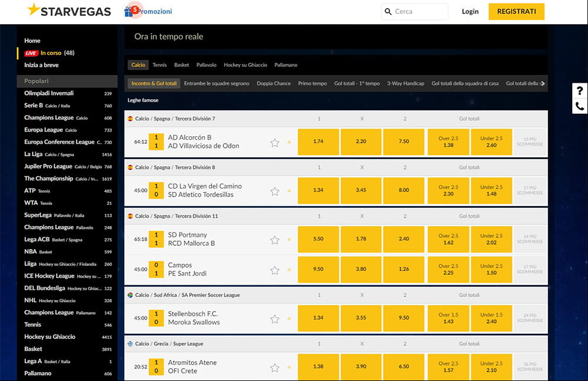
Task: Expand 14 più scommesse for SD Portmany
Action: pyautogui.click(x=530, y=239)
